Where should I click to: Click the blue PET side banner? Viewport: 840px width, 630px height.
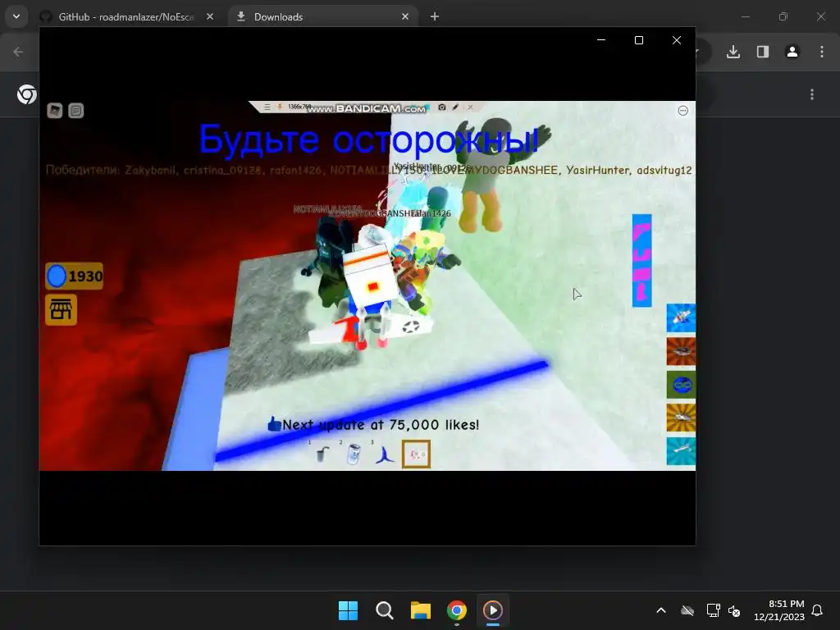(641, 261)
